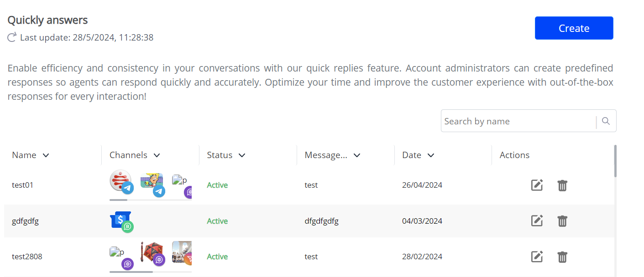Viewport: 644px width, 277px height.
Task: Edit the test2808 quick answer
Action: click(537, 256)
